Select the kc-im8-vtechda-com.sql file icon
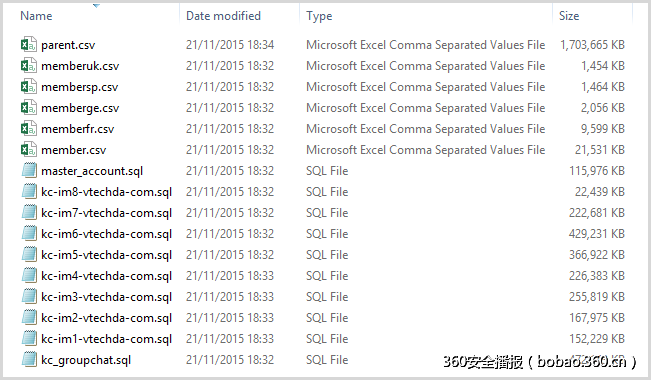 tap(29, 191)
